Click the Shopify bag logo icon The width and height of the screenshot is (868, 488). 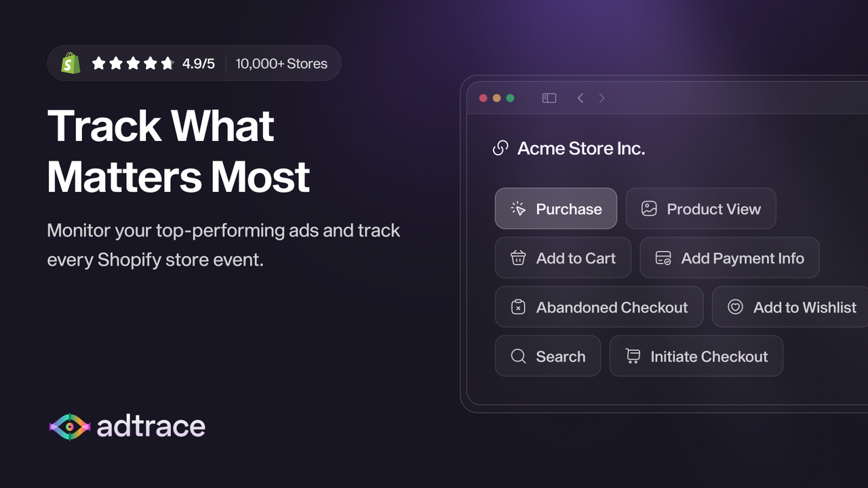click(x=71, y=63)
